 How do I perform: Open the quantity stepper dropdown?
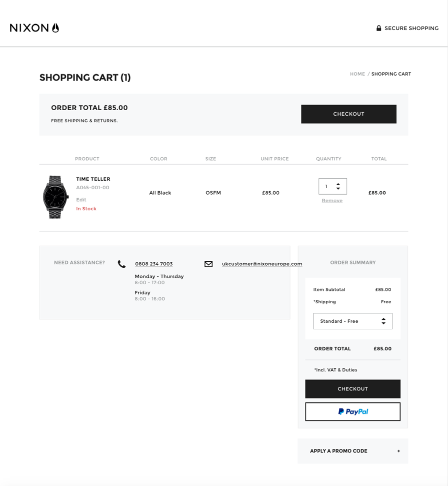[x=332, y=186]
